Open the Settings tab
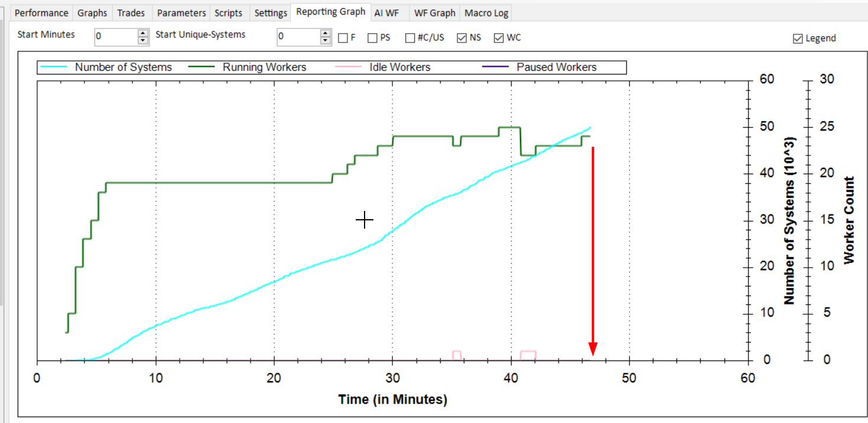Viewport: 868px width, 423px height. [x=271, y=13]
